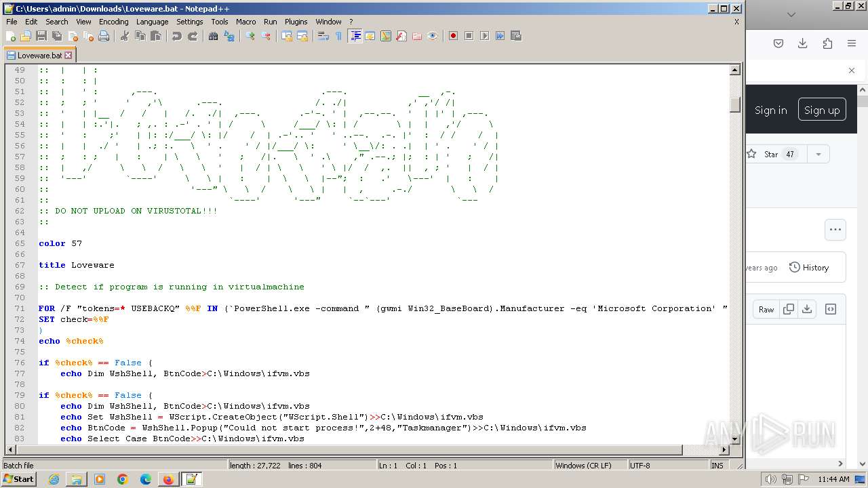The image size is (868, 488).
Task: Expand the Star dropdown arrow in browser
Action: [818, 155]
